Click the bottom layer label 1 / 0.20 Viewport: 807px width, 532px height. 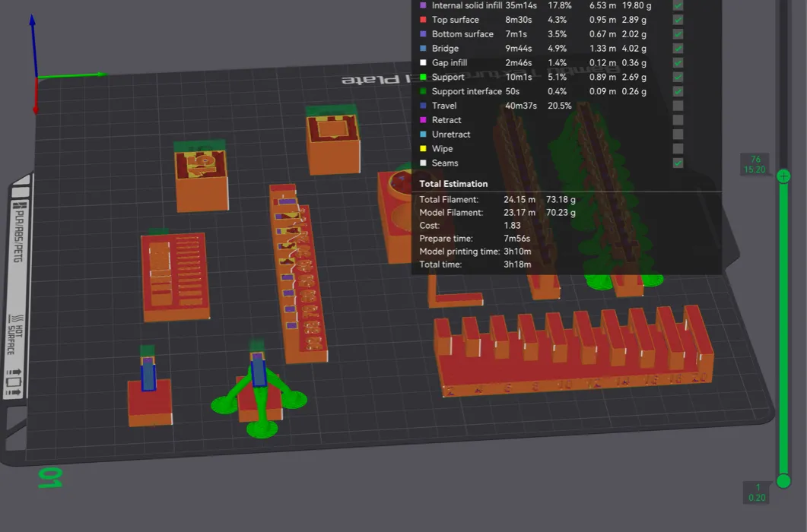[x=757, y=492]
